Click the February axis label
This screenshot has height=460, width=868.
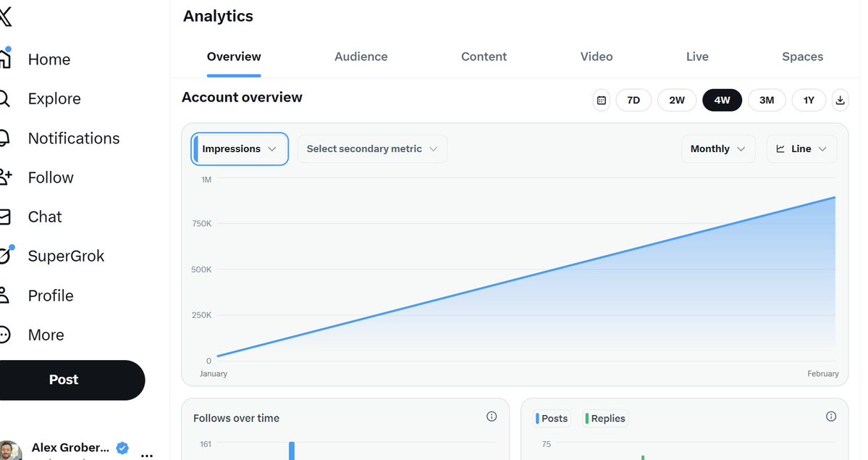coord(822,374)
